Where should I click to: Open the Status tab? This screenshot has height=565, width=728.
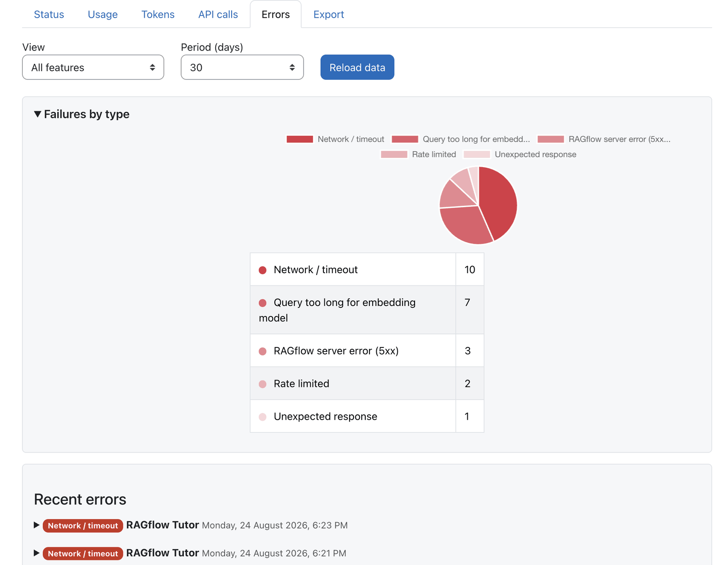click(x=49, y=15)
